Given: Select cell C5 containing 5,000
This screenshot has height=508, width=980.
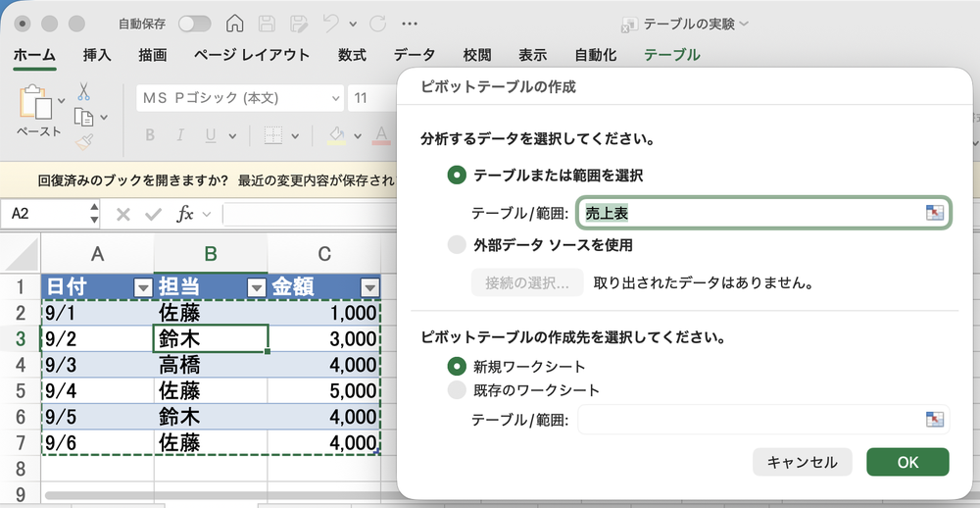Looking at the screenshot, I should point(323,391).
